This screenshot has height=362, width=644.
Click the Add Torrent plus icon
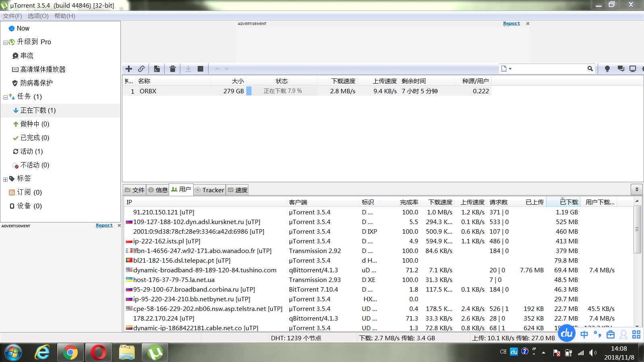129,69
